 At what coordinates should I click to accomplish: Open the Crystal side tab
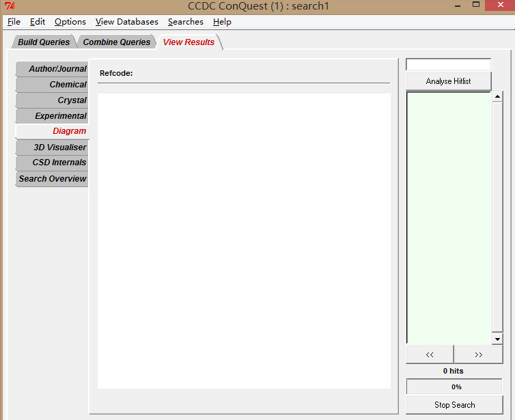[x=52, y=100]
